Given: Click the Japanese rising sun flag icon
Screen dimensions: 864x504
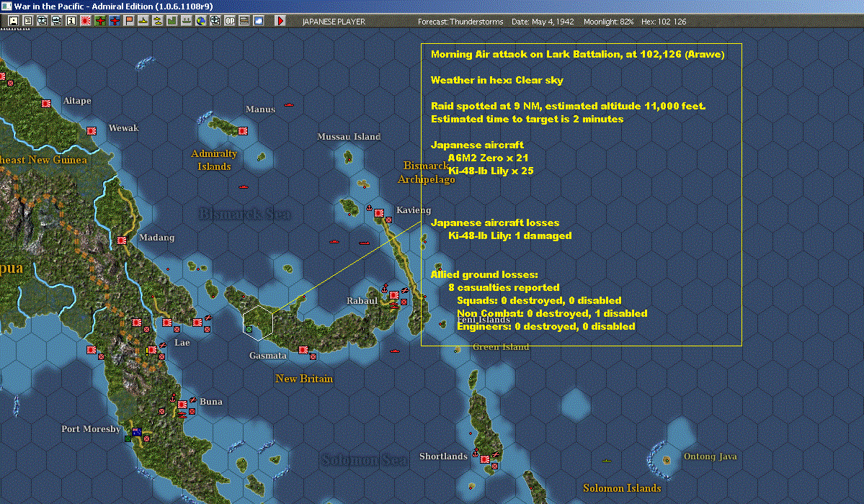Looking at the screenshot, I should [86, 21].
